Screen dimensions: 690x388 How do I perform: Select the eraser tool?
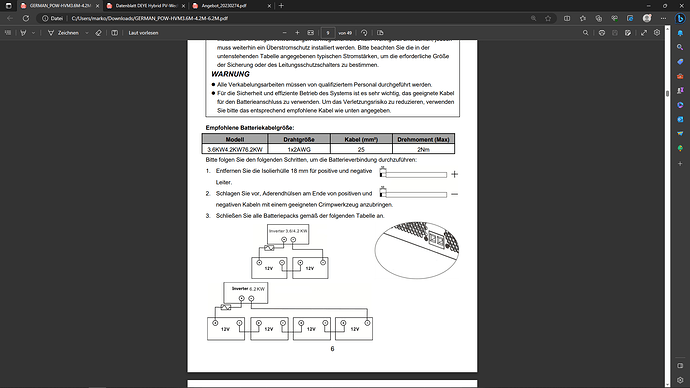[99, 33]
